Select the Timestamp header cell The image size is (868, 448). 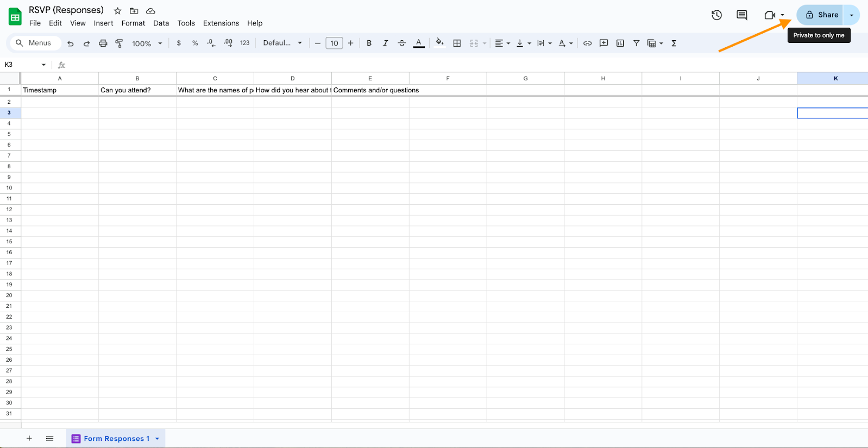point(60,90)
